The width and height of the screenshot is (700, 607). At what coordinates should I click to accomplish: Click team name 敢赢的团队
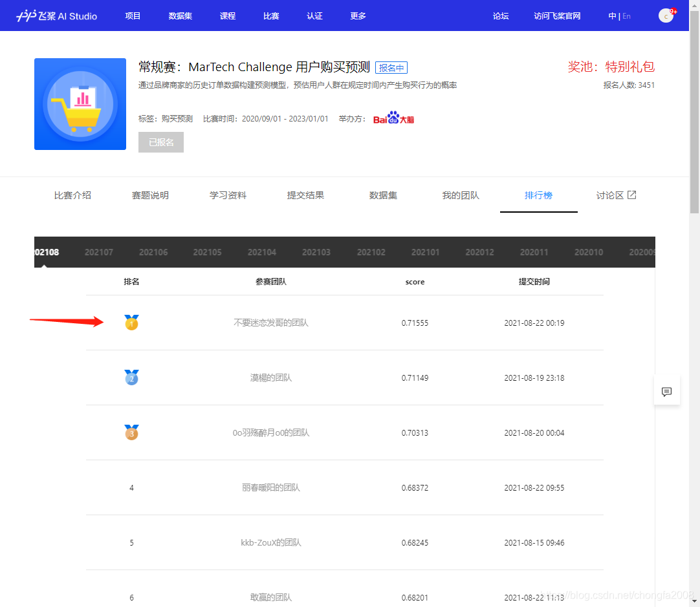click(271, 597)
